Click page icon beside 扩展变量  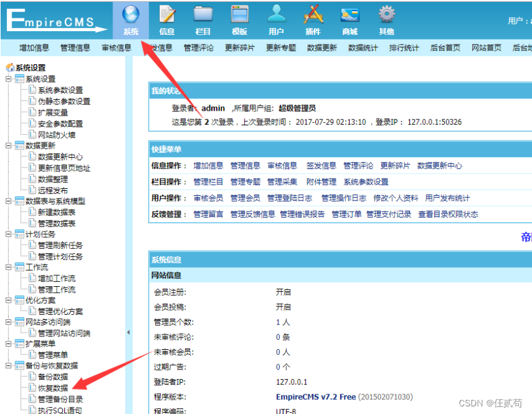32,112
